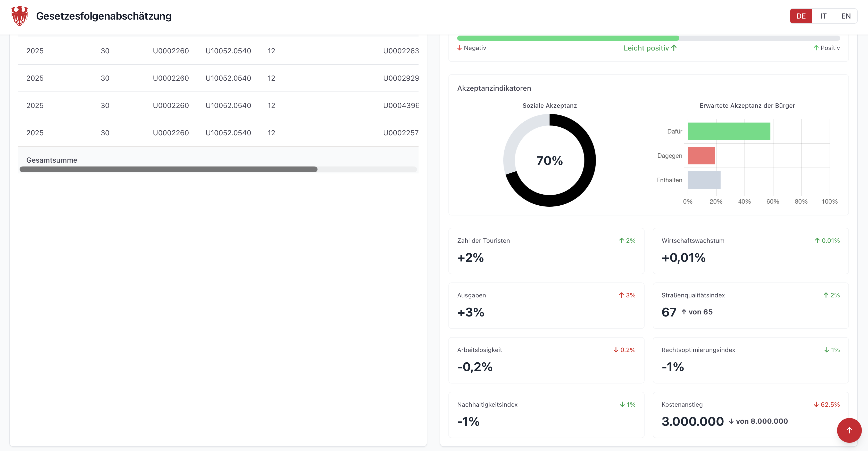Click down arrow in Arbeitslosigkeit card
The width and height of the screenshot is (868, 451).
(616, 350)
